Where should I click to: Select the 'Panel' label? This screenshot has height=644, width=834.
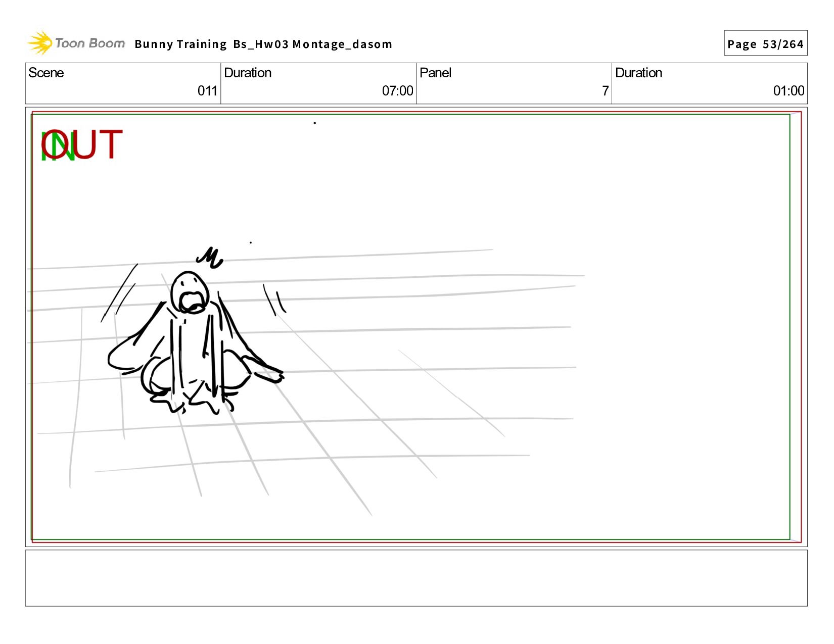tap(435, 73)
